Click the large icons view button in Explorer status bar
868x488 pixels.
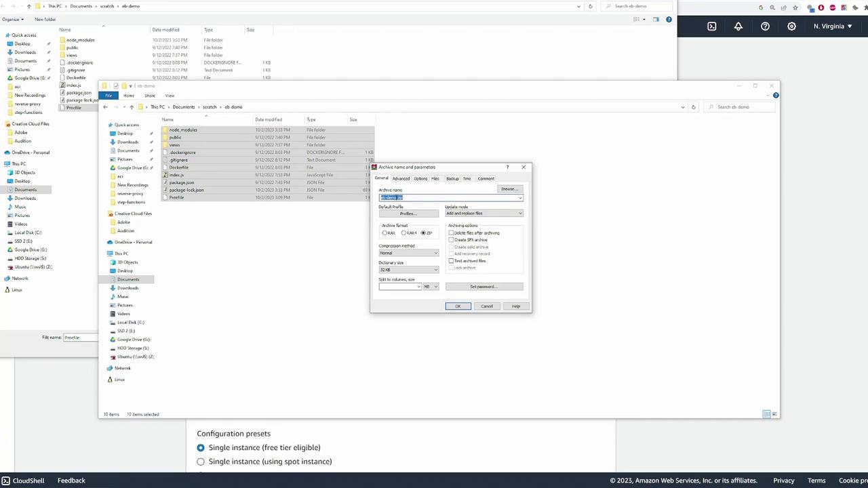pos(774,414)
